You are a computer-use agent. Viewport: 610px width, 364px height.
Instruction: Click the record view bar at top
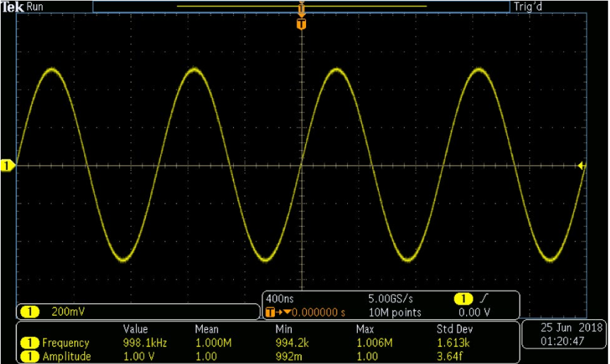(x=301, y=6)
